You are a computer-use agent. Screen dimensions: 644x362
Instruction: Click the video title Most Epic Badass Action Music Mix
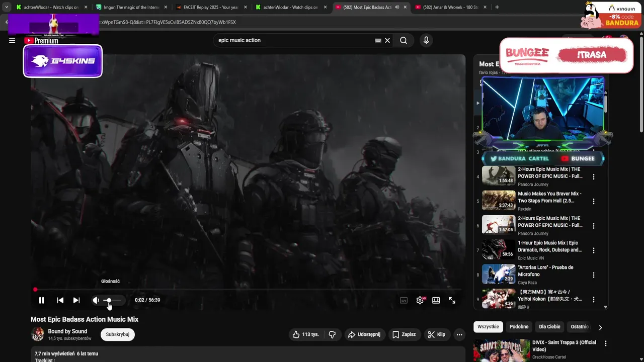pos(85,319)
